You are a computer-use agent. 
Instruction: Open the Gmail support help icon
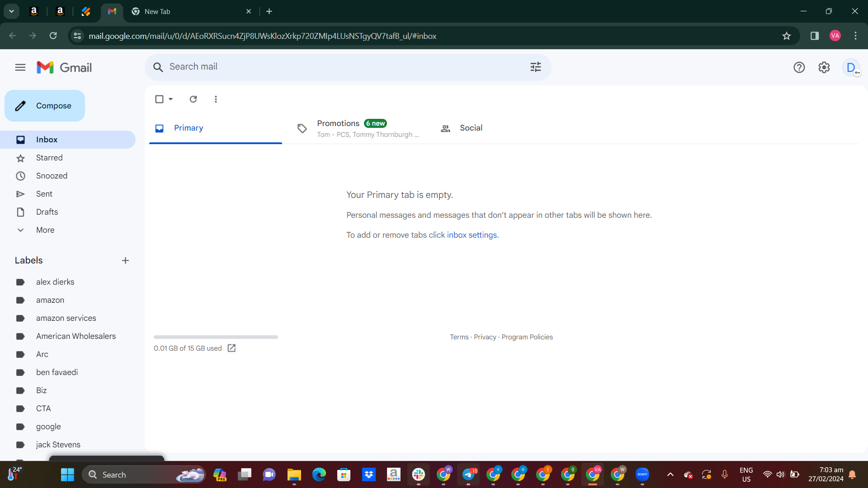(799, 67)
